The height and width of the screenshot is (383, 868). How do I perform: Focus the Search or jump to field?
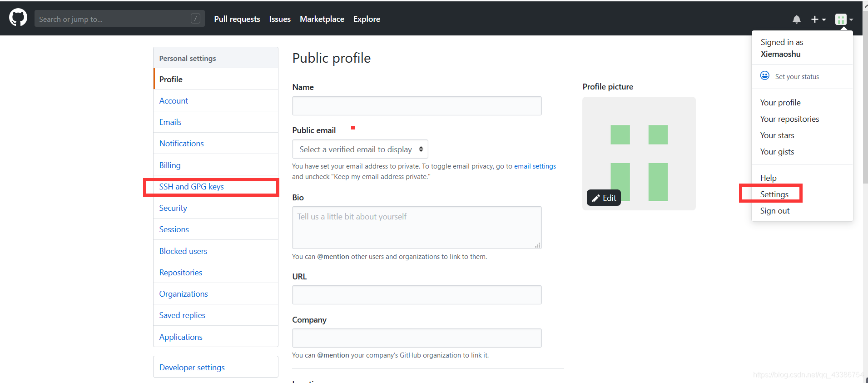tap(119, 19)
